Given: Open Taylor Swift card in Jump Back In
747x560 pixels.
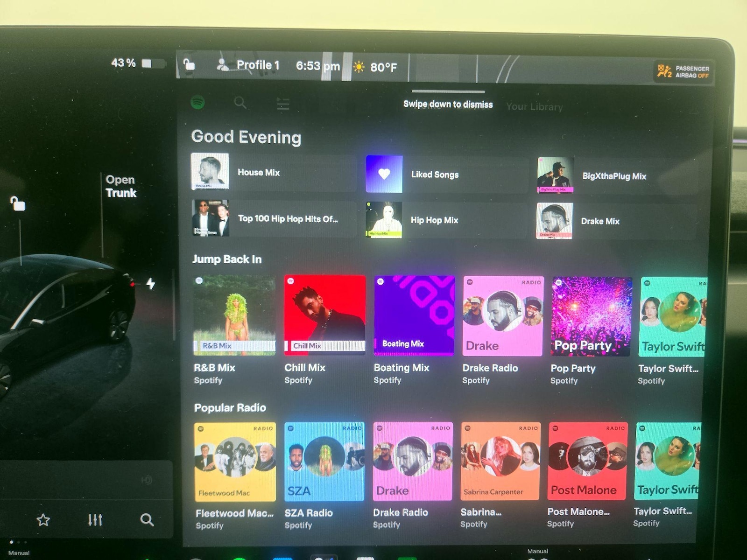Looking at the screenshot, I should 673,317.
